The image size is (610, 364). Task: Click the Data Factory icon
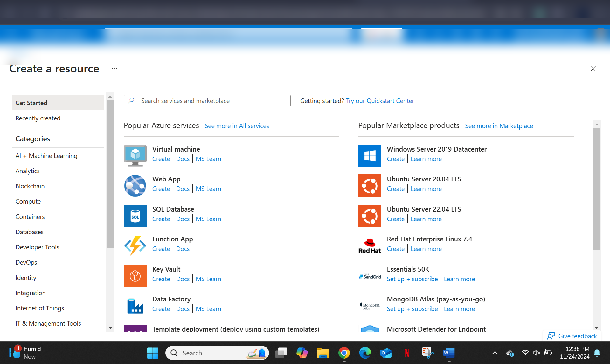[135, 306]
